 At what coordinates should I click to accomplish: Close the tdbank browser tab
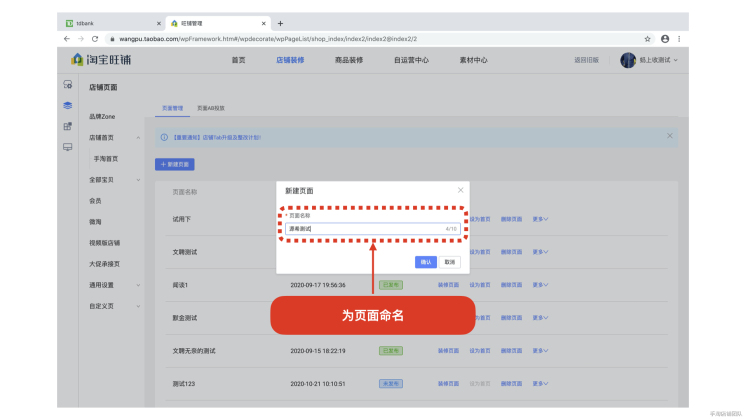tap(159, 23)
